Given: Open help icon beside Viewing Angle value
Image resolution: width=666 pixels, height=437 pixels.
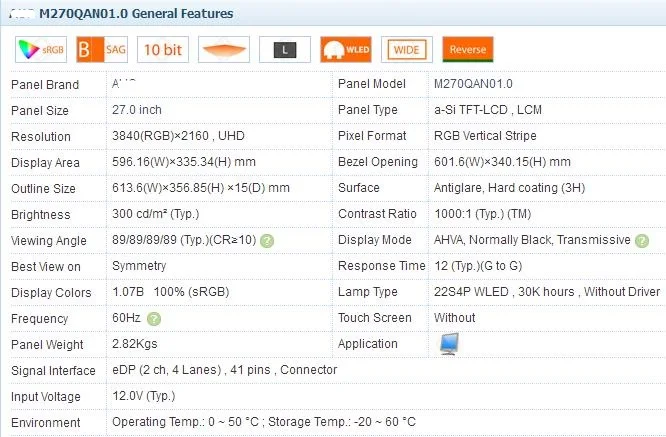Looking at the screenshot, I should 267,241.
